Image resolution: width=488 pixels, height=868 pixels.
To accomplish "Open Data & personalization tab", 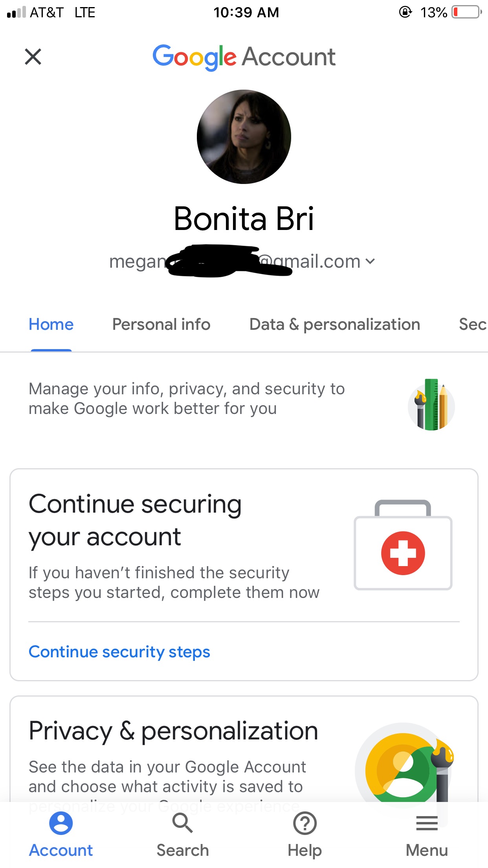I will [x=335, y=325].
